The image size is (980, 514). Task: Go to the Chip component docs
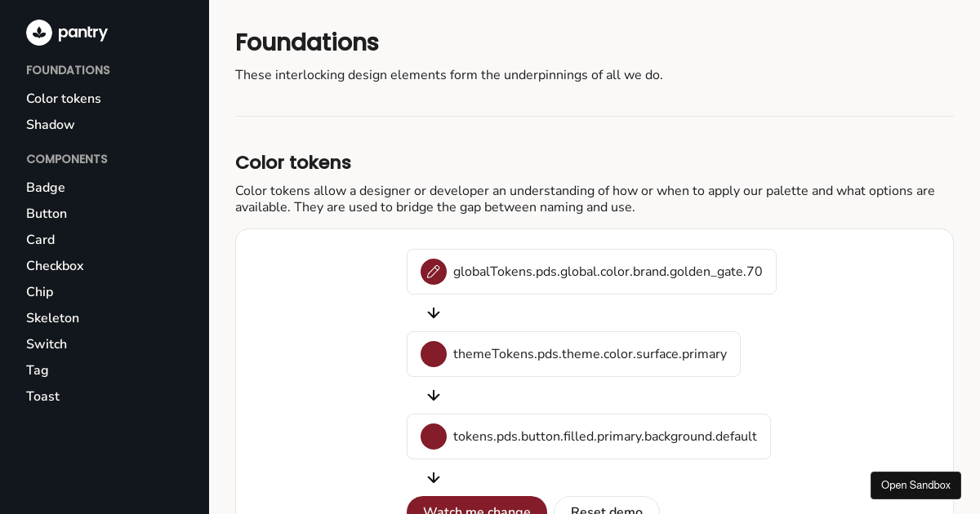40,292
